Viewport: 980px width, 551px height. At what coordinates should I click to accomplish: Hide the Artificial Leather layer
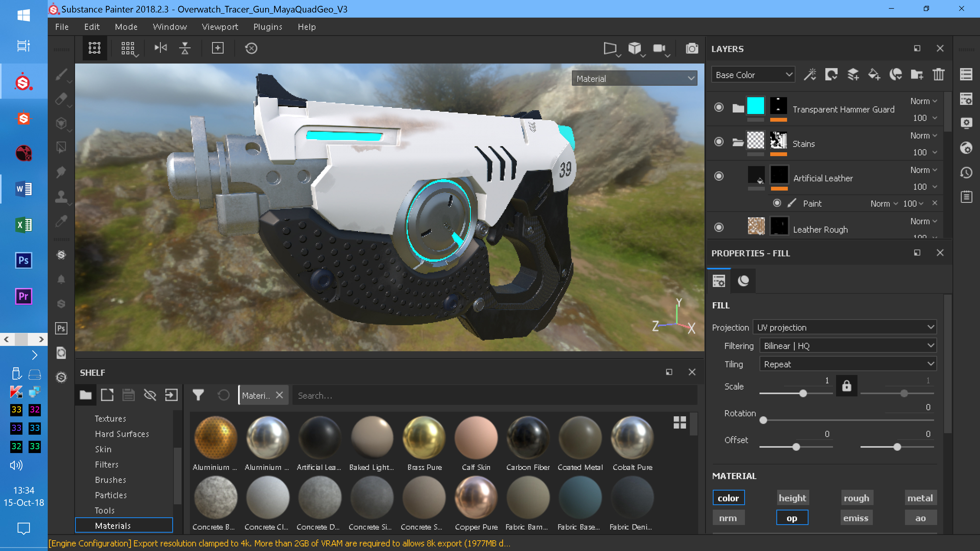pyautogui.click(x=719, y=176)
